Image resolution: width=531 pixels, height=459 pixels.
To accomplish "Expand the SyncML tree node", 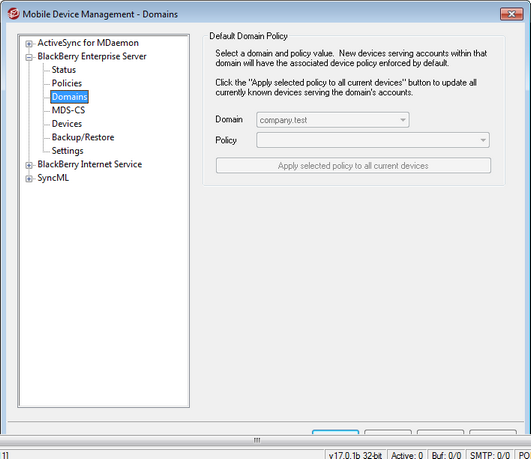I will click(29, 179).
